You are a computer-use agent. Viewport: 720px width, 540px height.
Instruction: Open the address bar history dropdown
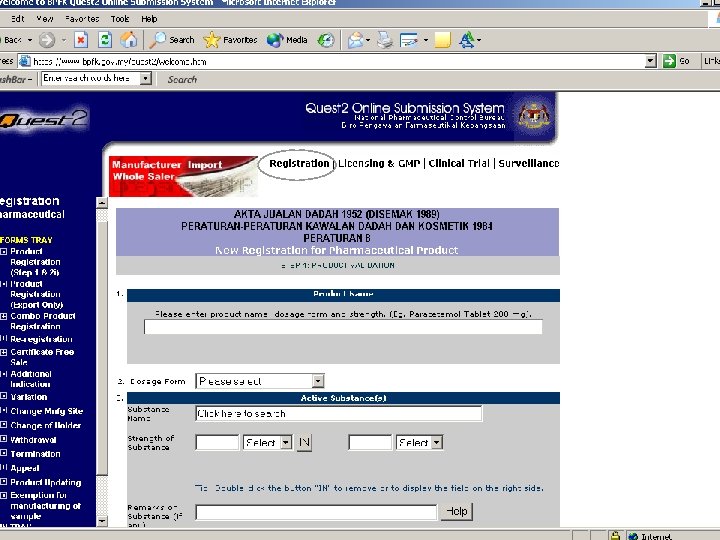[x=650, y=61]
